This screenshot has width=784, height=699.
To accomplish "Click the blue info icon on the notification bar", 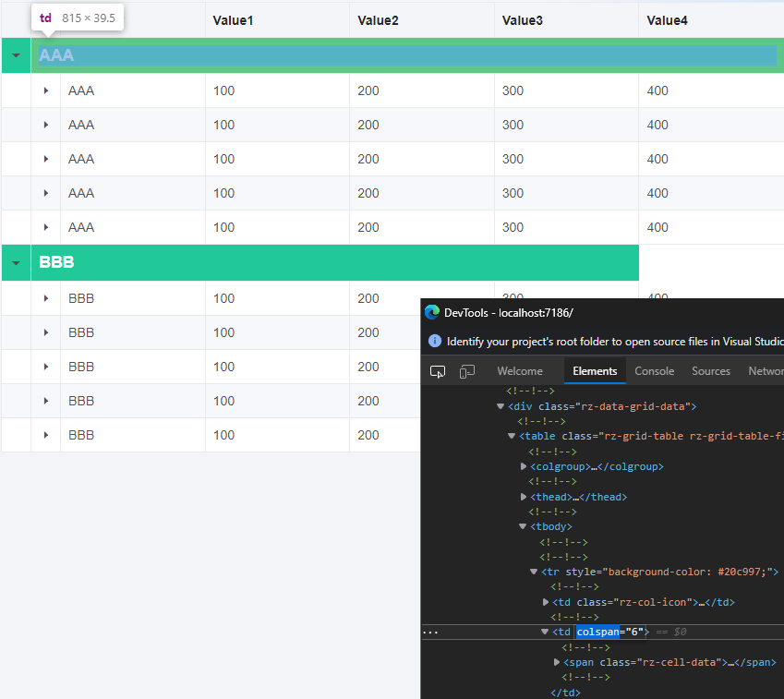I will (x=434, y=341).
